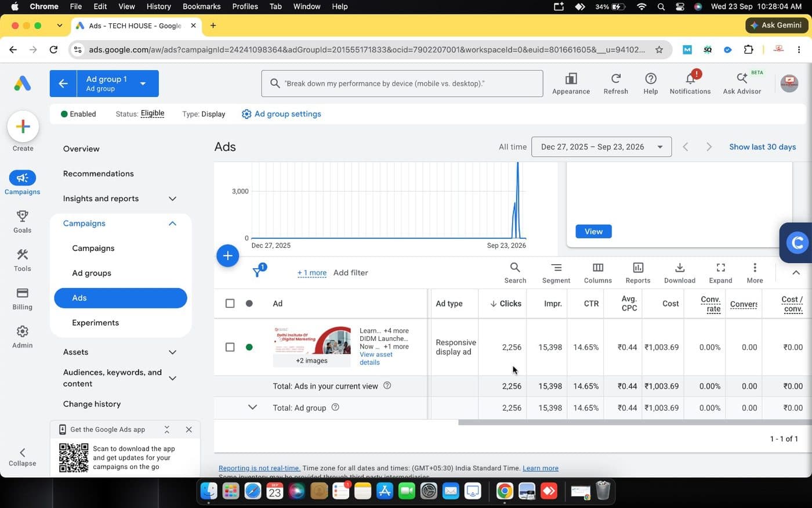The width and height of the screenshot is (812, 508).
Task: Click the blue View button
Action: point(593,231)
